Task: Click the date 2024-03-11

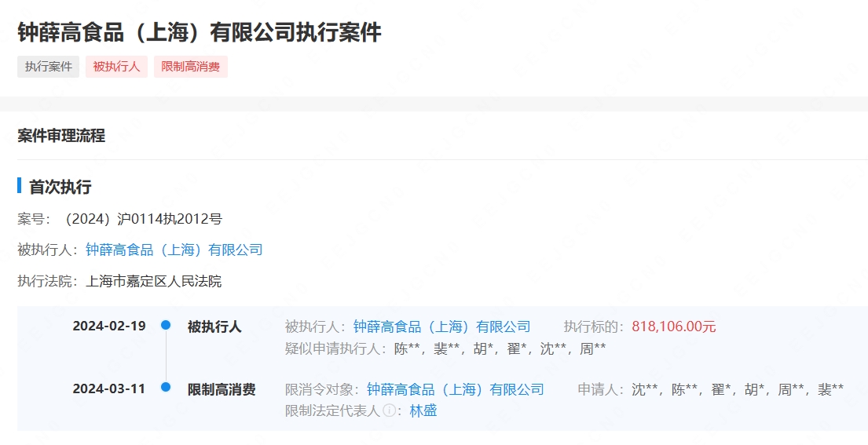Action: pyautogui.click(x=109, y=388)
